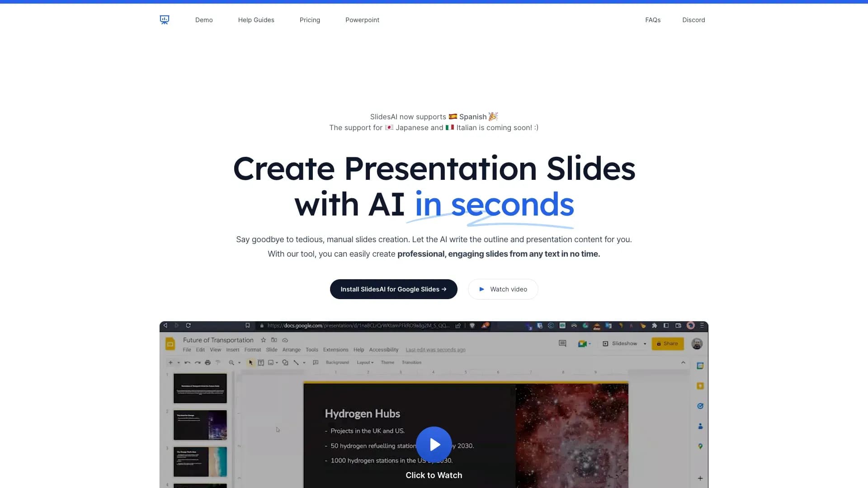Click 'Last edit was seconds ago' link
The image size is (868, 488).
[435, 350]
